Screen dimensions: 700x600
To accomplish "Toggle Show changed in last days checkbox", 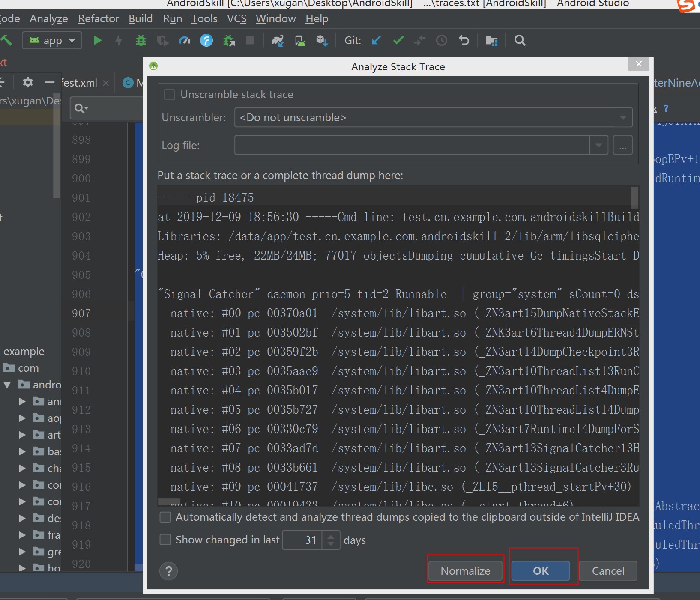I will (165, 540).
